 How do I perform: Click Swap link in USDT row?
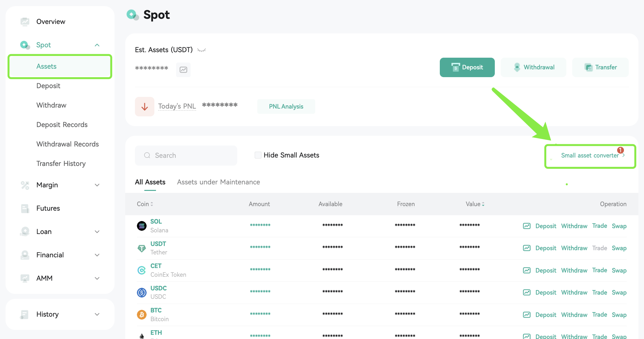tap(619, 248)
